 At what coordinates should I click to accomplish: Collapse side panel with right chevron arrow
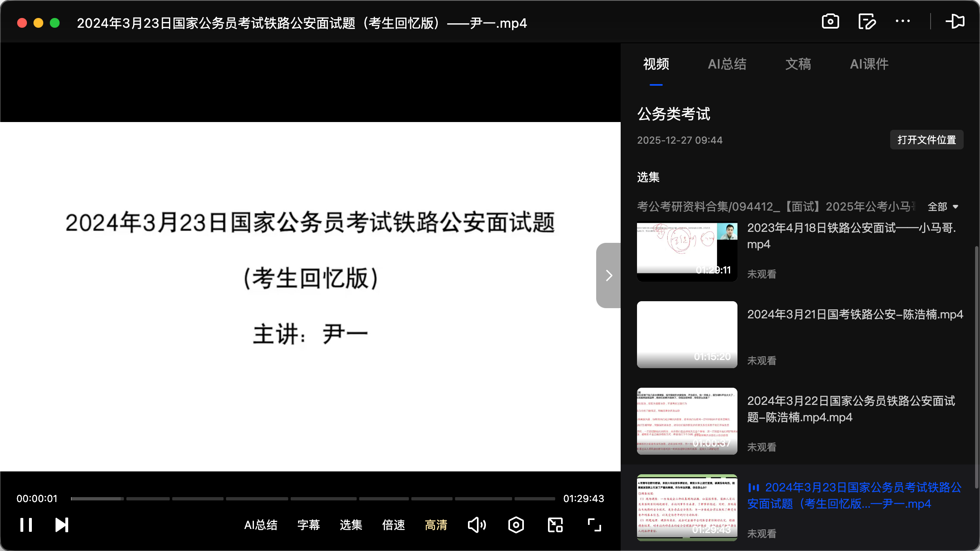pos(608,275)
